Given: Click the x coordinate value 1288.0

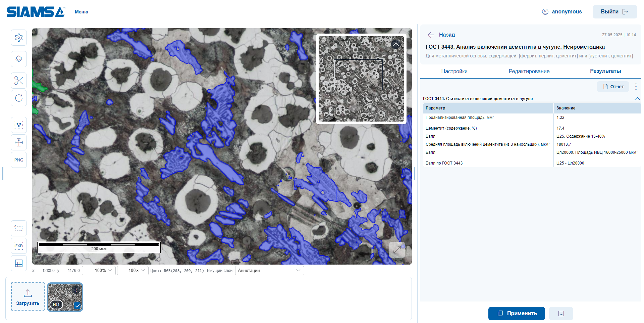Looking at the screenshot, I should [x=48, y=271].
